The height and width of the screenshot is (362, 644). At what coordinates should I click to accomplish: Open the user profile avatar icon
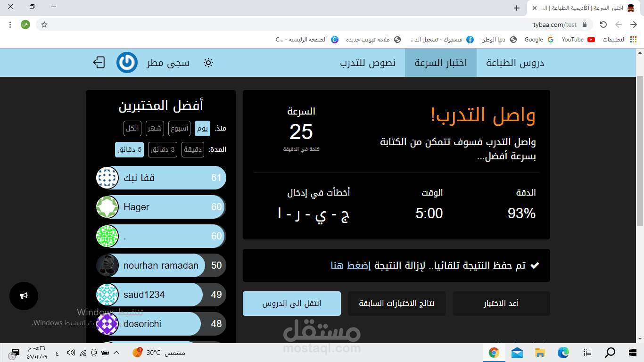(127, 62)
